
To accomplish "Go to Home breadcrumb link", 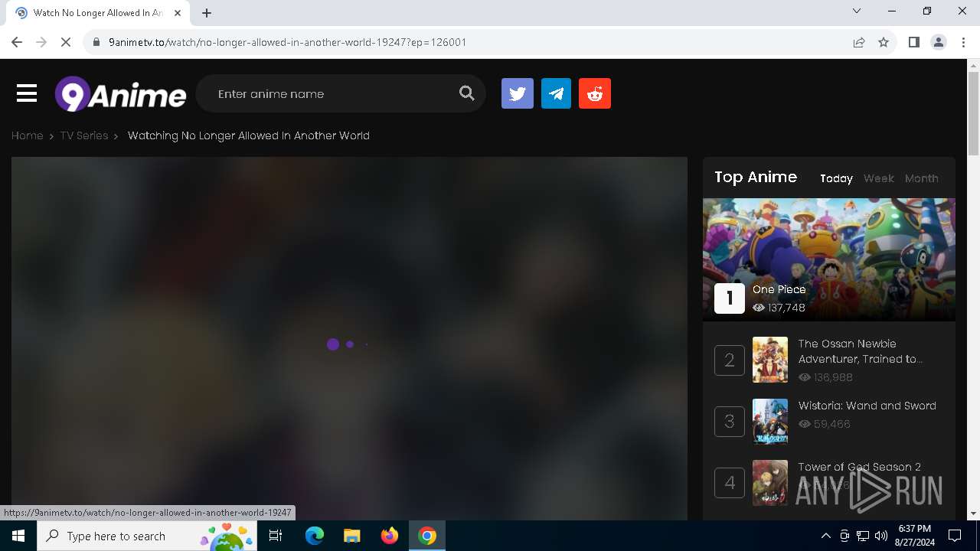I will (27, 135).
